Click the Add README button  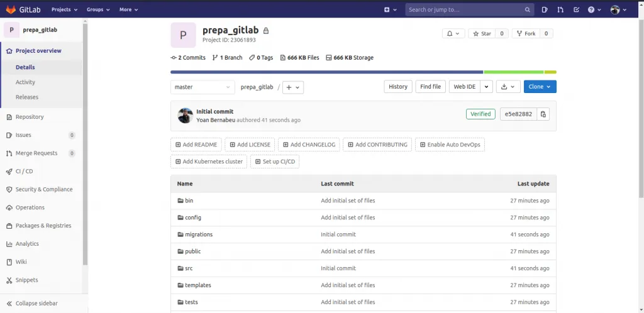196,145
